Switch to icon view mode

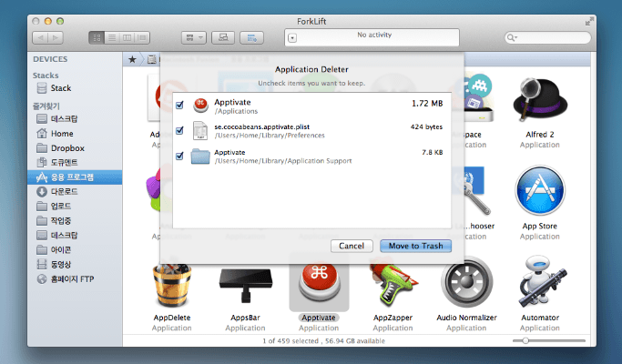(97, 38)
